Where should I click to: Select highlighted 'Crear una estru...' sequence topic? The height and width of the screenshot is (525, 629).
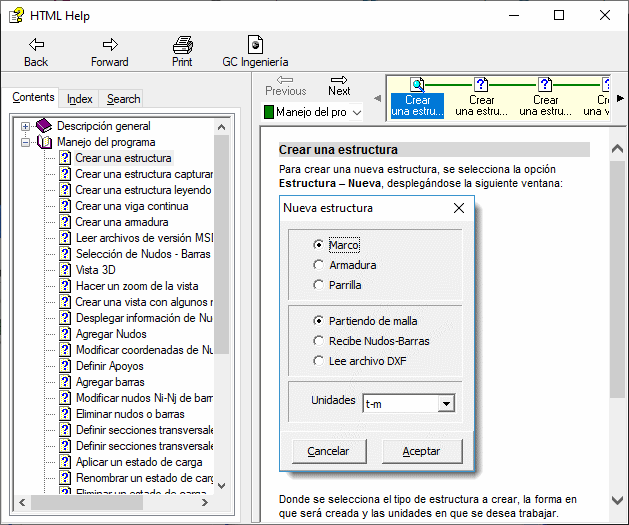(417, 105)
